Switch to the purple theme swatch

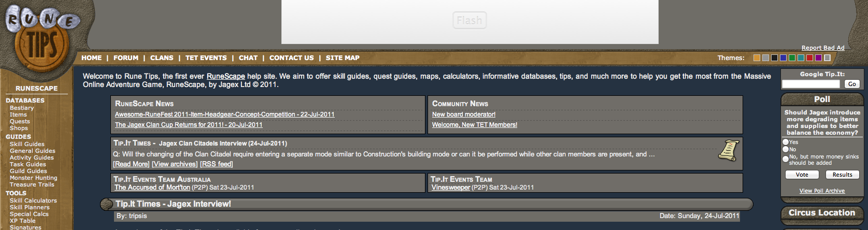pyautogui.click(x=818, y=58)
